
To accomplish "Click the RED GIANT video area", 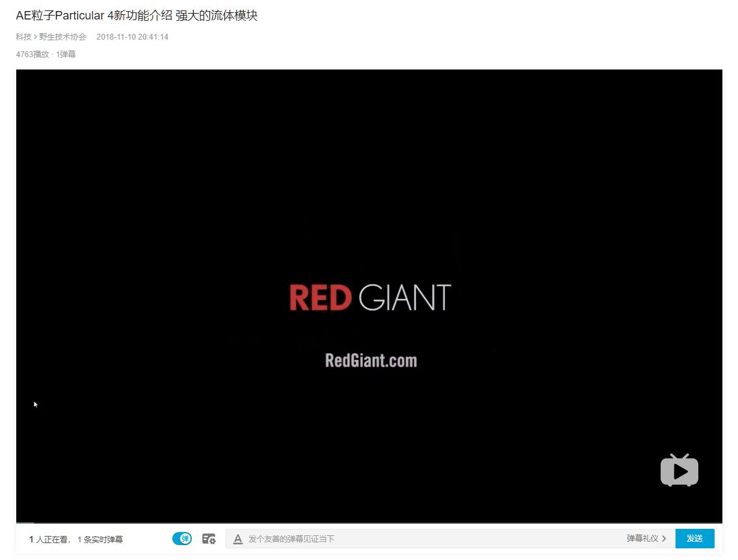I will click(x=370, y=297).
